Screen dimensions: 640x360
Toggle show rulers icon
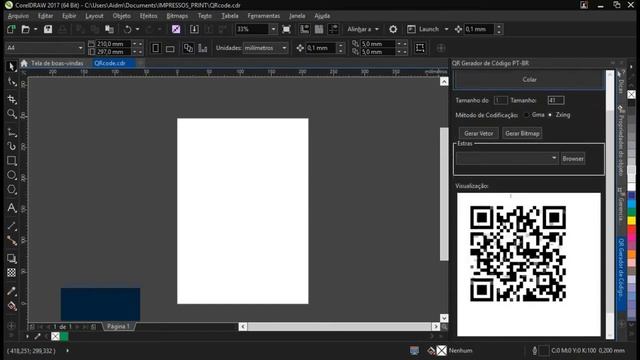pos(304,29)
